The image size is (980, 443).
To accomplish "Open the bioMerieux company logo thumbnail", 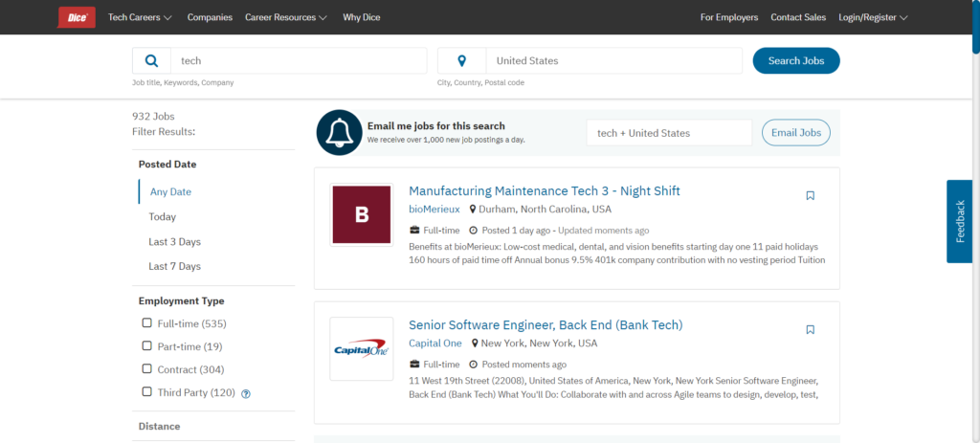I will pyautogui.click(x=362, y=214).
